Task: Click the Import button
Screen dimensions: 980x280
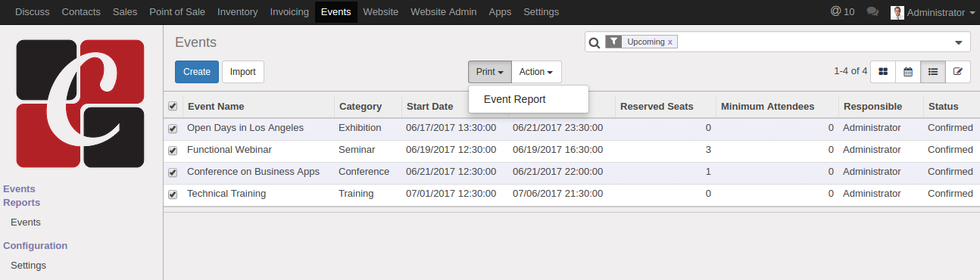Action: point(243,72)
